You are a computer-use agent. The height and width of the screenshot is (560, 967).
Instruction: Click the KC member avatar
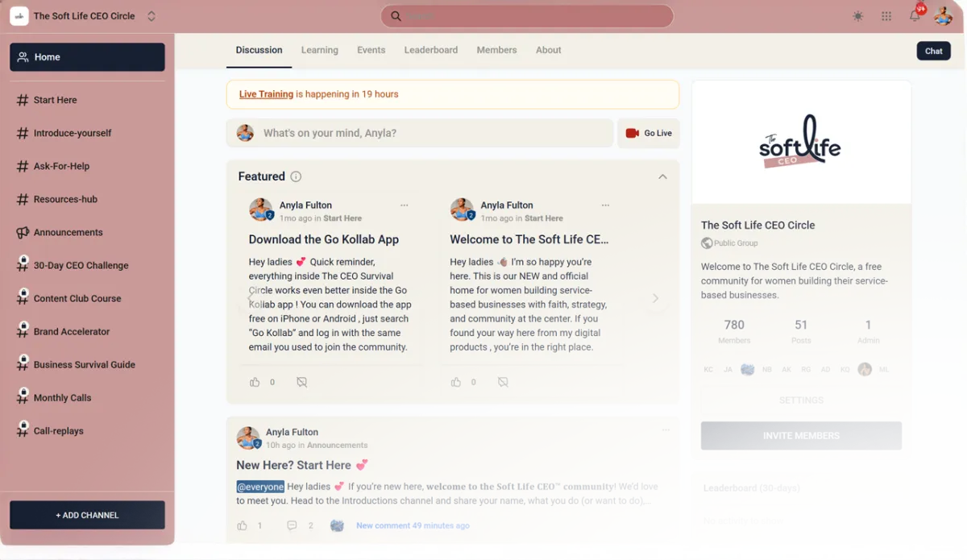(709, 370)
